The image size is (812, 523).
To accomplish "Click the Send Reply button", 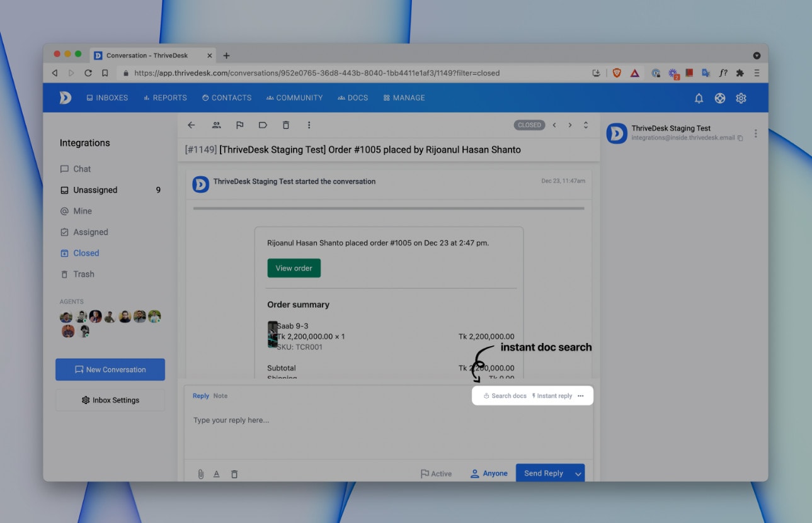I will click(x=544, y=473).
